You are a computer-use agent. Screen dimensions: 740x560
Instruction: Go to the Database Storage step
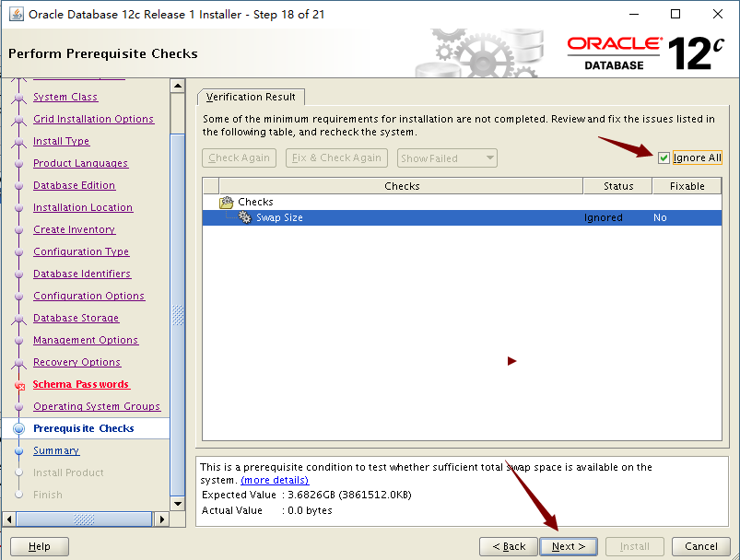[76, 319]
